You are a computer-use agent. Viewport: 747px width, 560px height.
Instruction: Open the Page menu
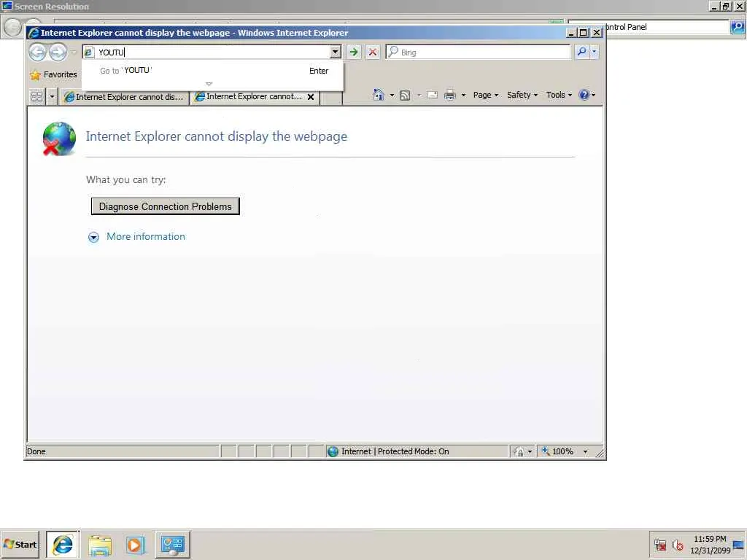coord(485,95)
